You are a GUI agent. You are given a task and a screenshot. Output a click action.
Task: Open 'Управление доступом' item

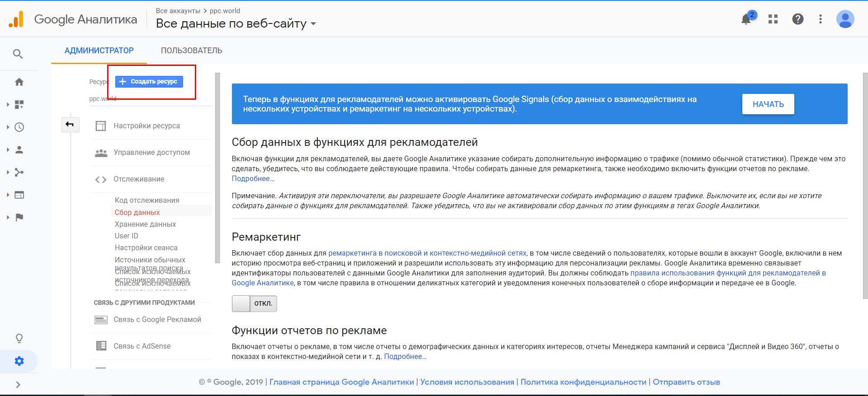(x=152, y=153)
